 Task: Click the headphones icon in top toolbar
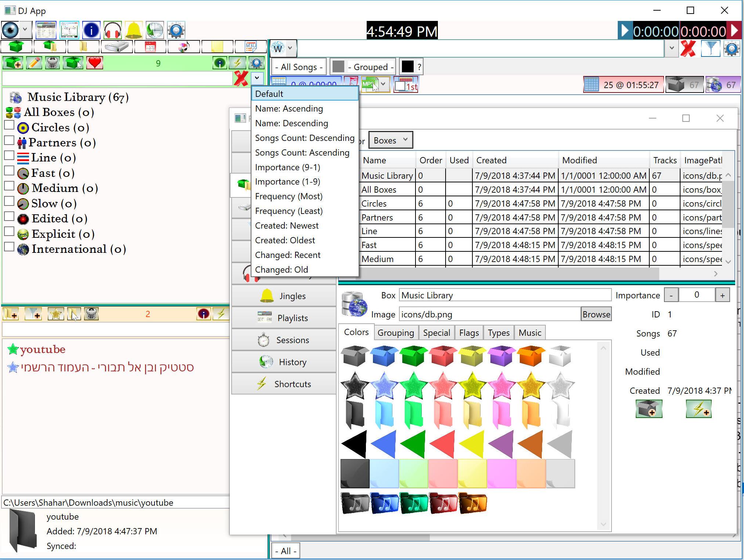(x=113, y=30)
